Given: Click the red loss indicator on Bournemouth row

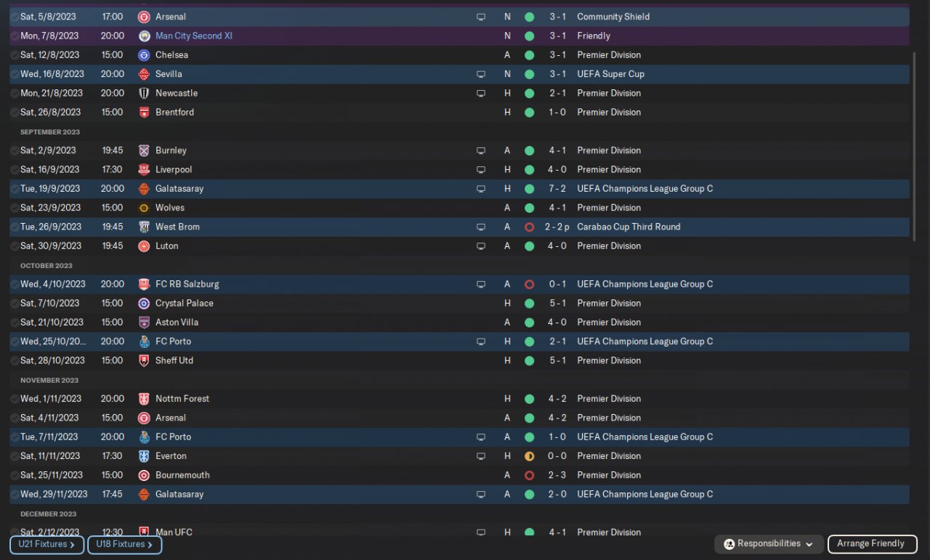Looking at the screenshot, I should coord(529,475).
